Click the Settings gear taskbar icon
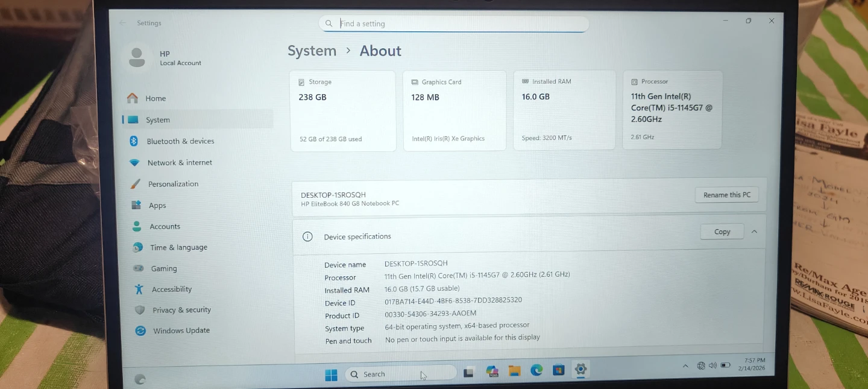868x389 pixels. pos(580,369)
